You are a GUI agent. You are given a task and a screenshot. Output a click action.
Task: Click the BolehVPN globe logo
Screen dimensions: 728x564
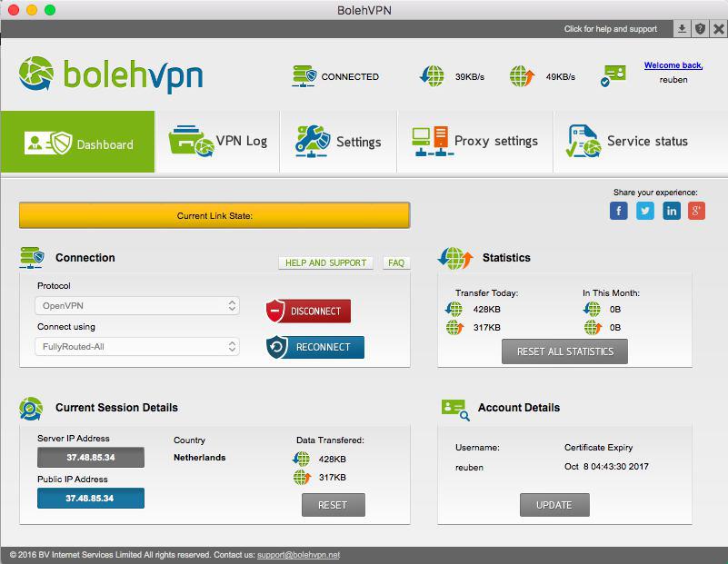point(36,74)
